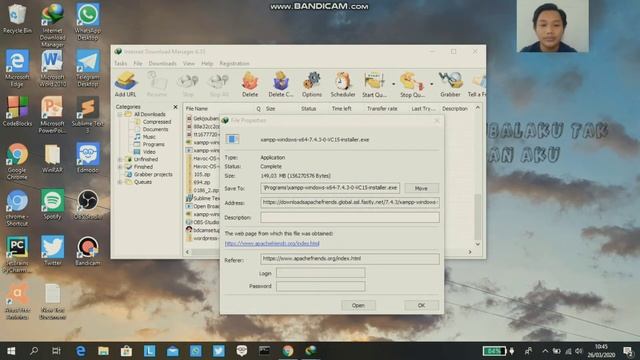Expand the Unfinished category node
The width and height of the screenshot is (640, 360).
pos(120,160)
